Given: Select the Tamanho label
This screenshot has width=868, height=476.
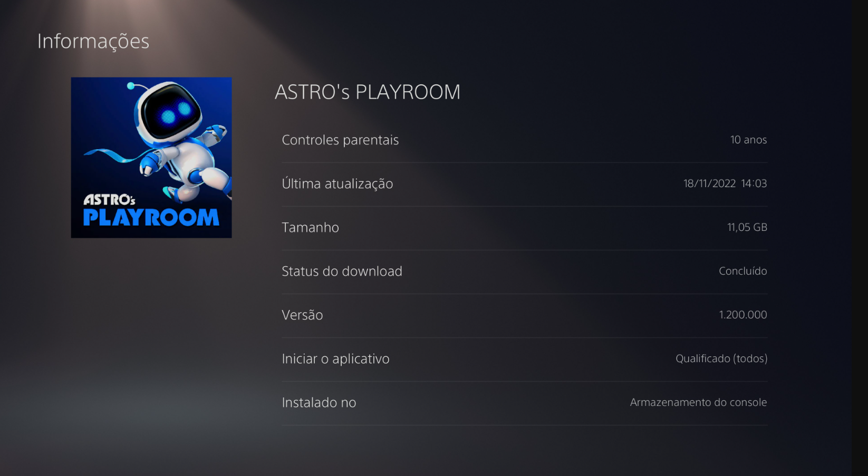Looking at the screenshot, I should 311,227.
